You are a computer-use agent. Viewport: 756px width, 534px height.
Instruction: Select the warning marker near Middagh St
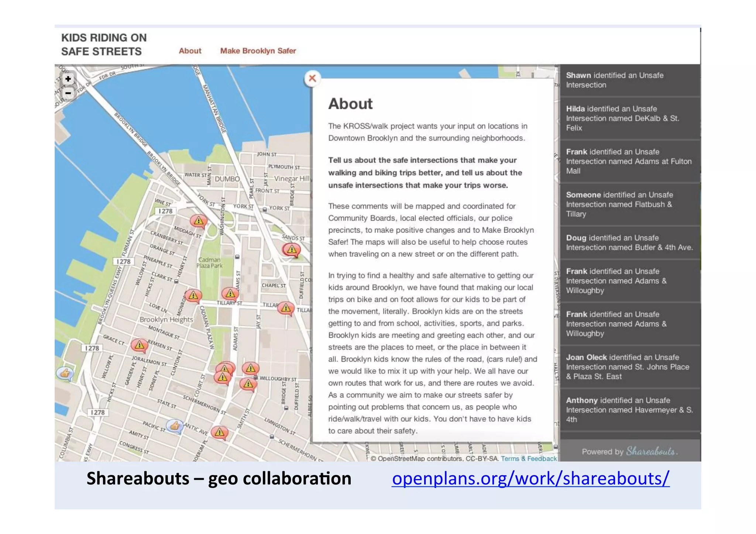(199, 221)
